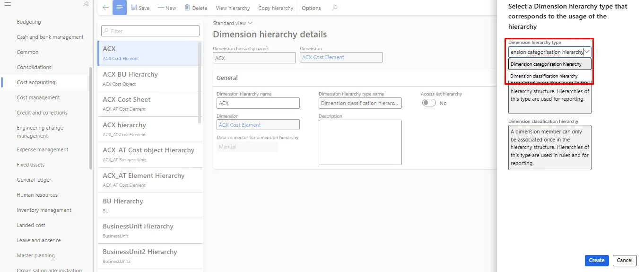Viewport: 644px width, 272px height.
Task: Click the Create button
Action: pyautogui.click(x=597, y=260)
